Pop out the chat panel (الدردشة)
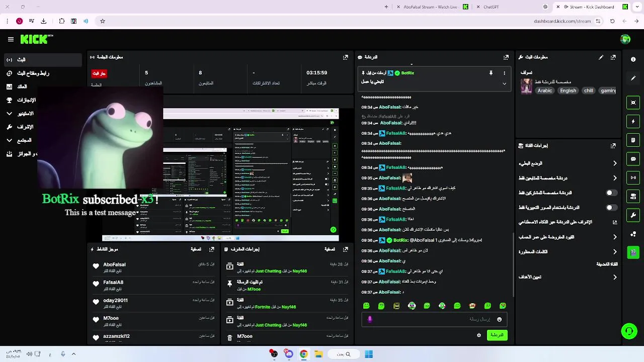The height and width of the screenshot is (362, 644). (506, 57)
